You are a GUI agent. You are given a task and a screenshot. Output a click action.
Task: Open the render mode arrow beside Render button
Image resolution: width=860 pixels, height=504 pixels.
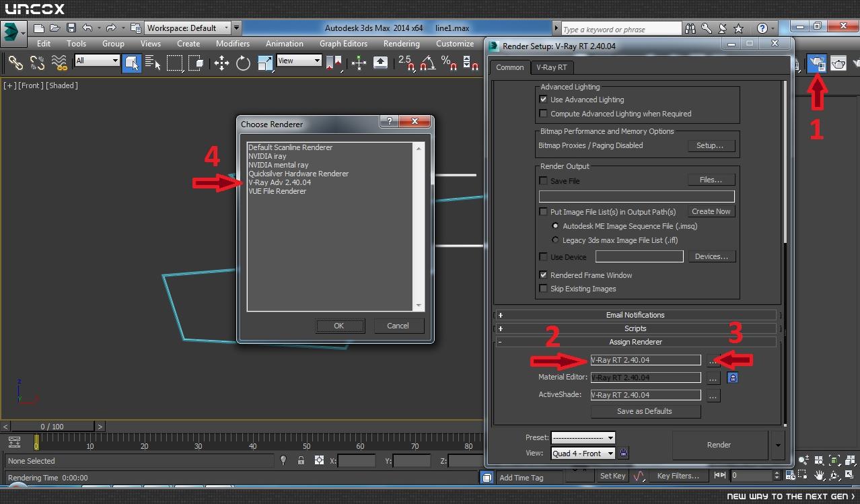pyautogui.click(x=778, y=445)
